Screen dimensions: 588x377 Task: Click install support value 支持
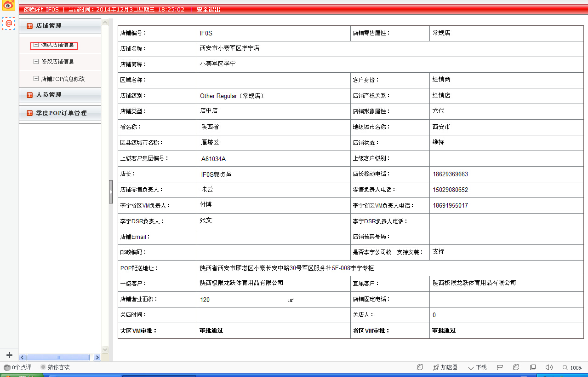tap(439, 252)
